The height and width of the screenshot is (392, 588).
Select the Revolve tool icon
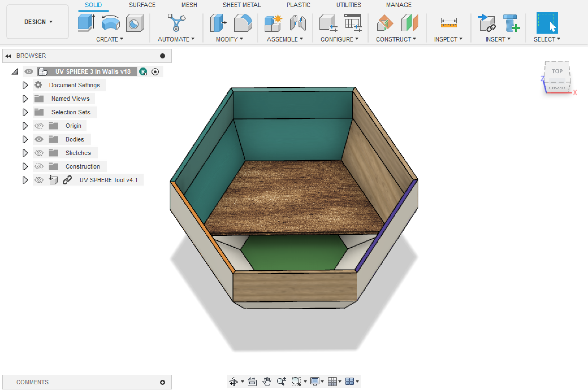[111, 23]
